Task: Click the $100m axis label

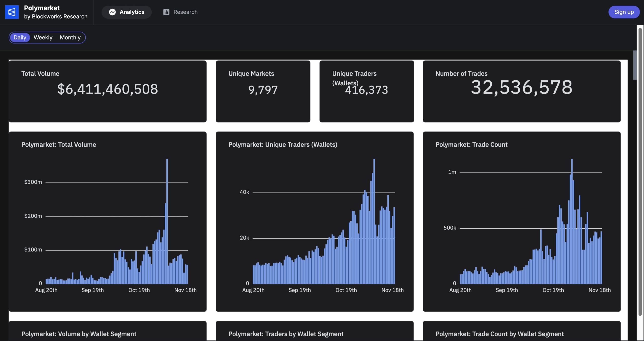Action: click(33, 250)
